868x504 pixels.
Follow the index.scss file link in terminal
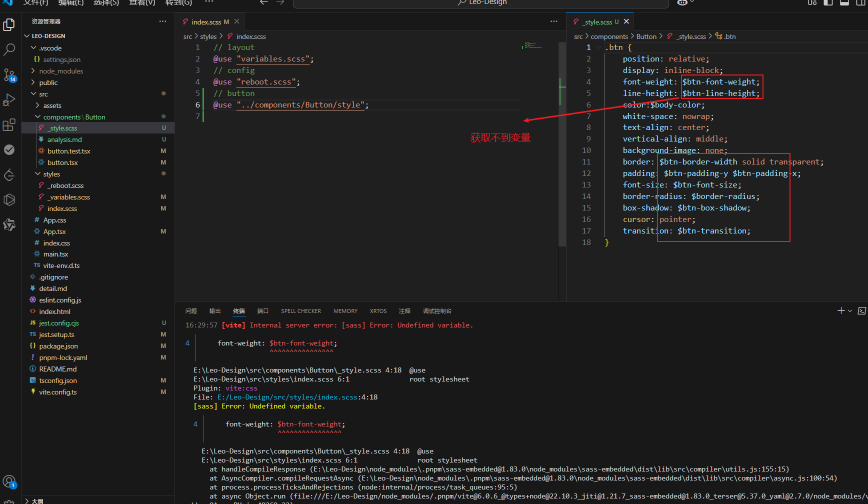[297, 397]
